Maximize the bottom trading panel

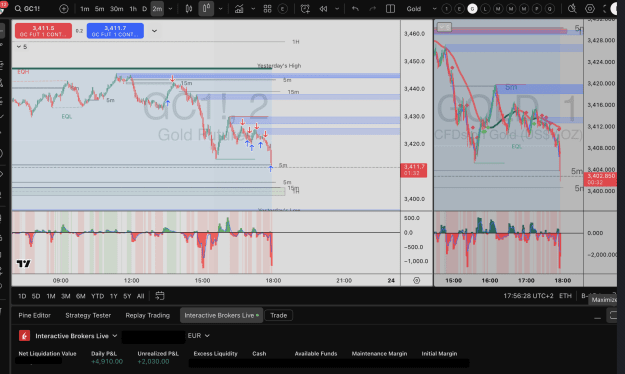click(612, 315)
